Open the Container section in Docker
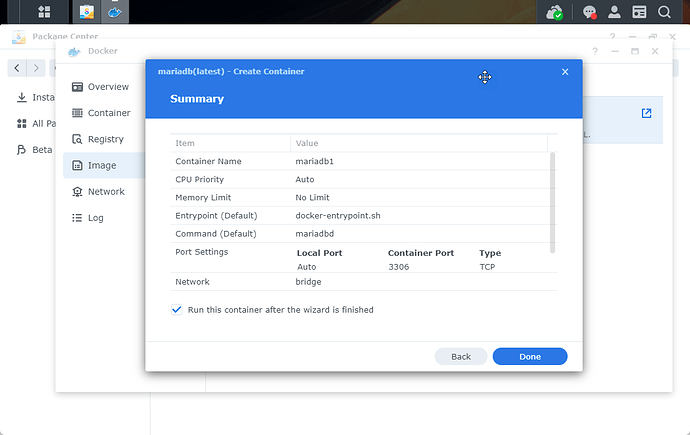Viewport: 690px width, 435px height. (x=100, y=113)
